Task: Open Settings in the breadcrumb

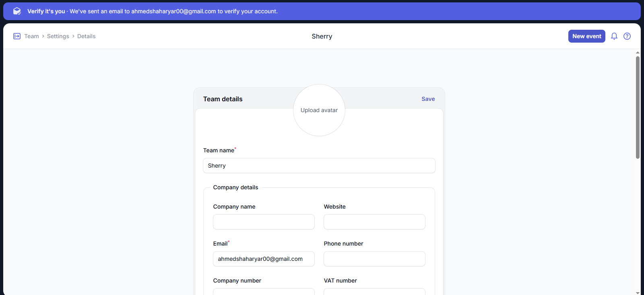Action: (58, 36)
